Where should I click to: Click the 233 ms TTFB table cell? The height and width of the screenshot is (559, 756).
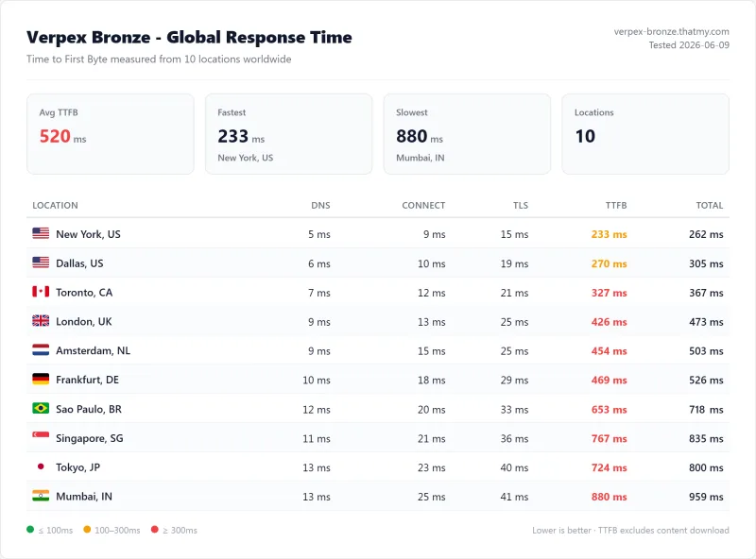(x=609, y=234)
